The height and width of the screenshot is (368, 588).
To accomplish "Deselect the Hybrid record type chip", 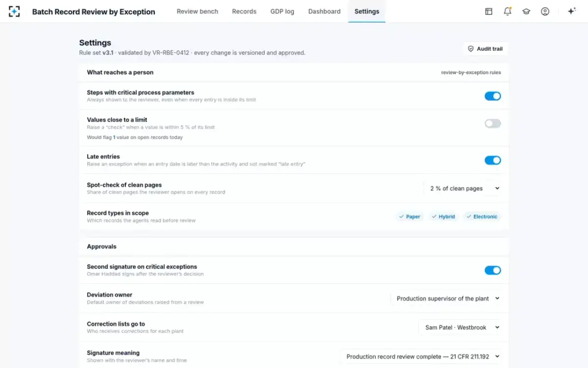I will pyautogui.click(x=443, y=216).
